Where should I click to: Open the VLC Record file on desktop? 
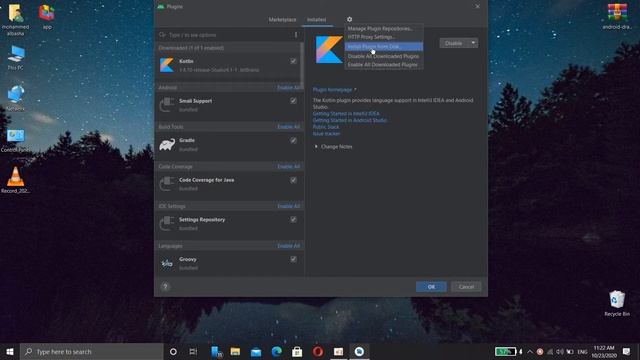16,180
